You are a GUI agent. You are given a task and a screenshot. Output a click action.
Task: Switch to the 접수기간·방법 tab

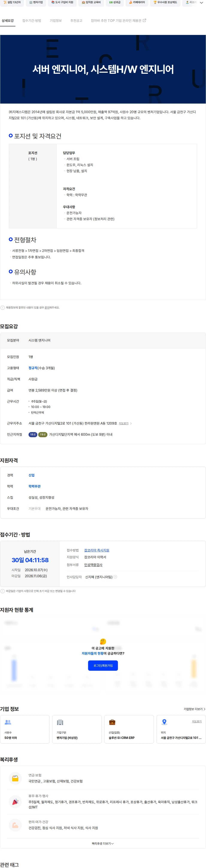32,21
